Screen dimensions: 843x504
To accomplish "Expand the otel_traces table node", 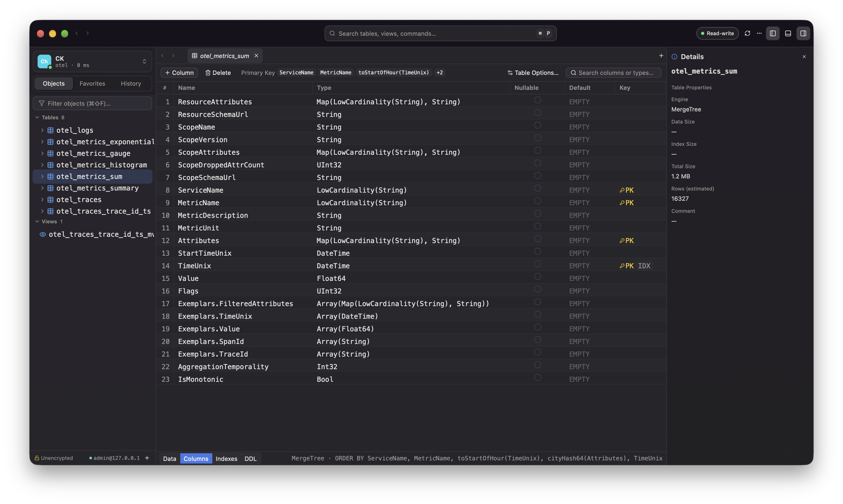I will pyautogui.click(x=42, y=199).
